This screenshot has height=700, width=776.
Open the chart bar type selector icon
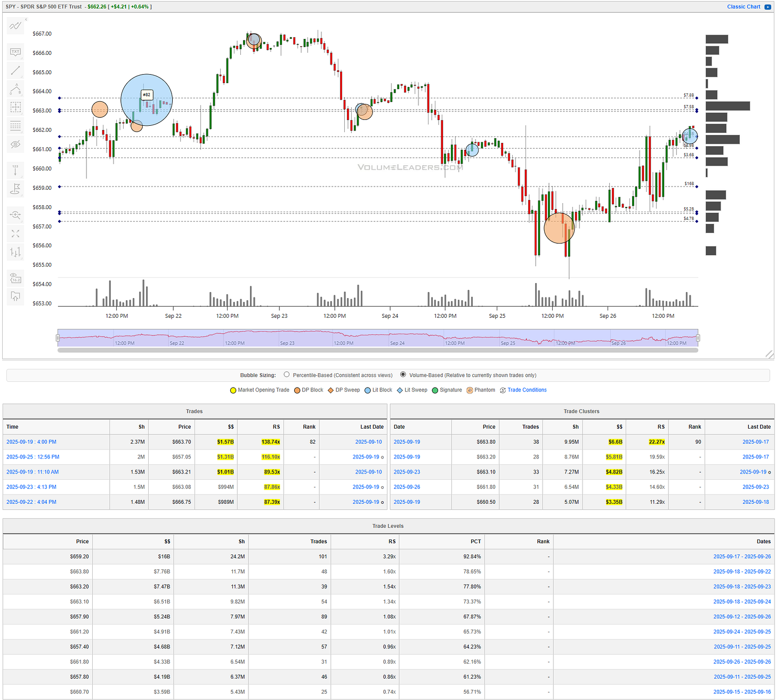pyautogui.click(x=15, y=252)
